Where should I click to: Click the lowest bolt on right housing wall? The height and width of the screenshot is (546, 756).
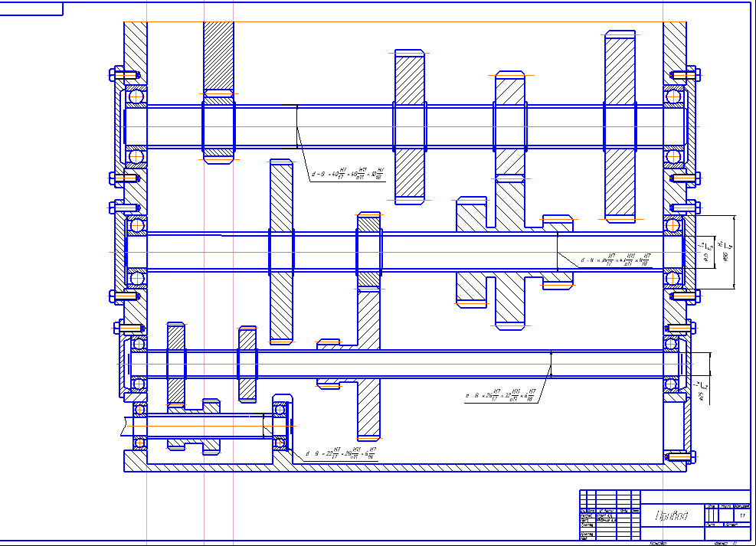click(x=683, y=456)
